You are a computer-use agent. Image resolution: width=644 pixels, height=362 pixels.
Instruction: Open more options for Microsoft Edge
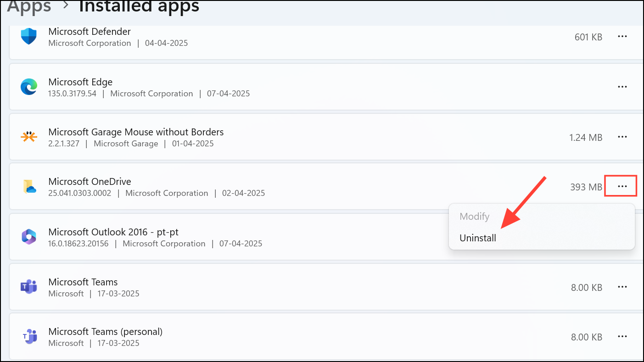[x=622, y=87]
